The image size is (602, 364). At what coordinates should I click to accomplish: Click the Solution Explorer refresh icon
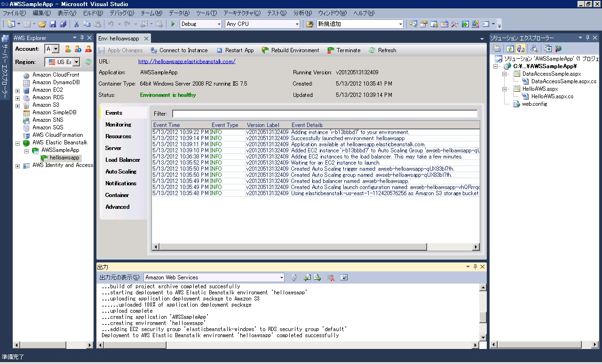pyautogui.click(x=510, y=48)
